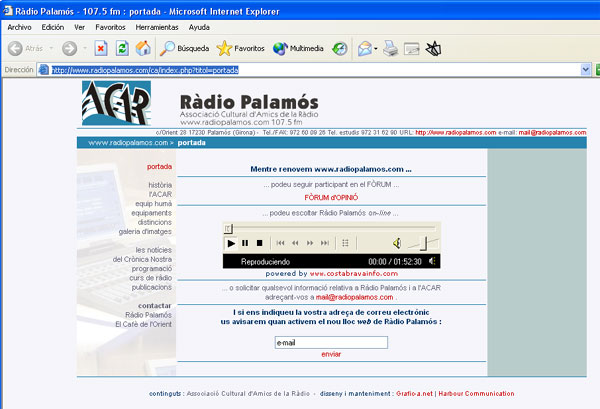The image size is (600, 409).
Task: Open curs de ràdio side menu item
Action: pos(150,277)
